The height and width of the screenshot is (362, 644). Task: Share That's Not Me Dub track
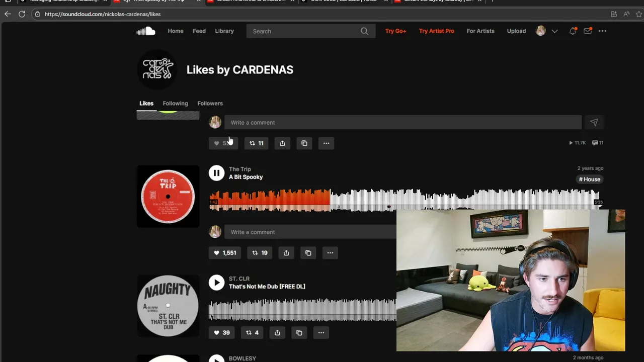click(277, 332)
